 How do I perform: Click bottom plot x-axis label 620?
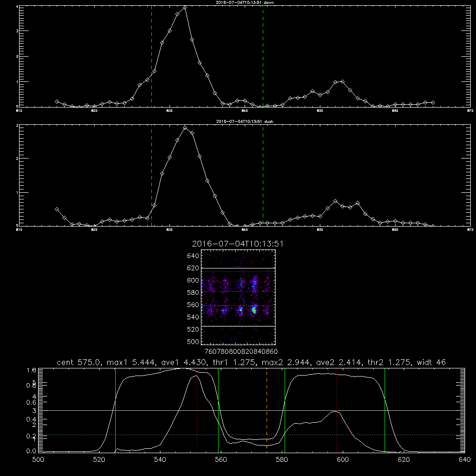click(x=404, y=460)
